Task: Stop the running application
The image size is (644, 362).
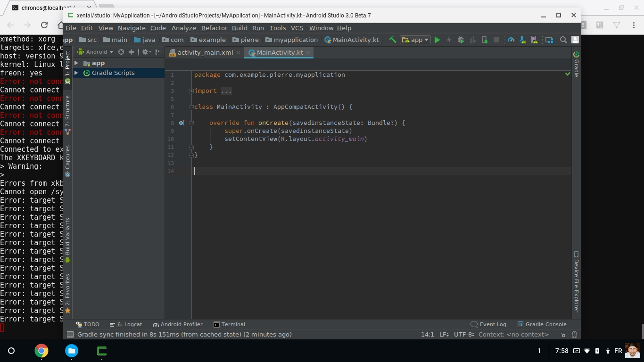Action: click(496, 40)
